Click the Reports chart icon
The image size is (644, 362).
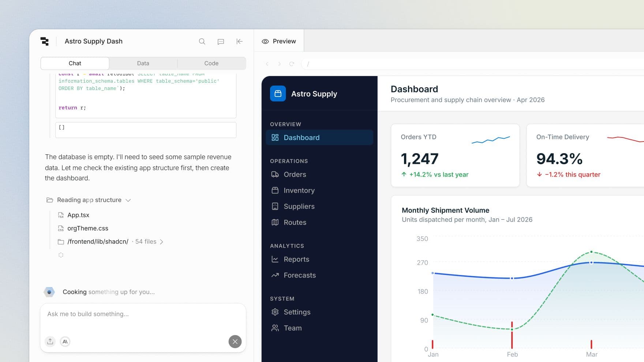pos(275,259)
